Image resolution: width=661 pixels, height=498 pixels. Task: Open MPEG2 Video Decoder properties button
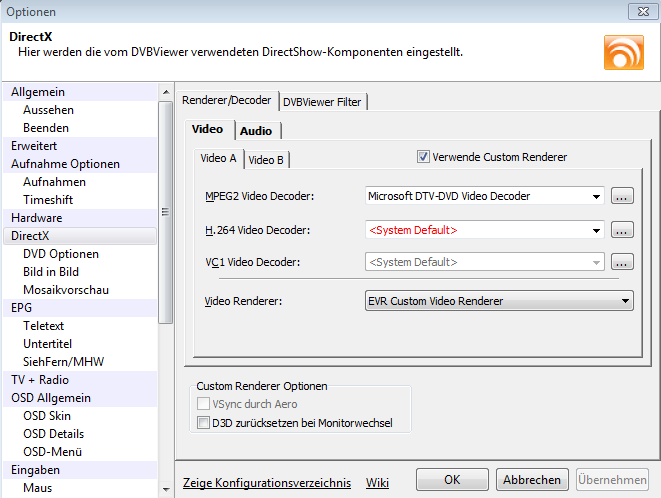coord(622,196)
